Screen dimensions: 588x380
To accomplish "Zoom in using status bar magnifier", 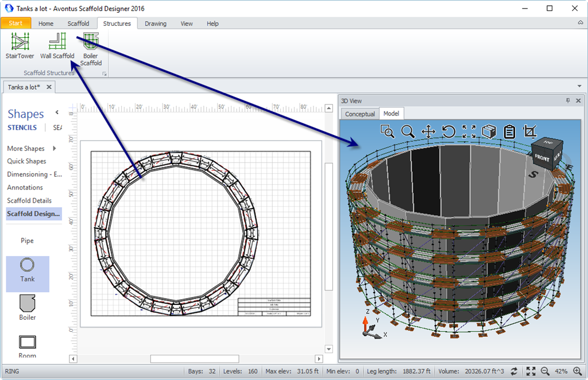I will tap(578, 371).
